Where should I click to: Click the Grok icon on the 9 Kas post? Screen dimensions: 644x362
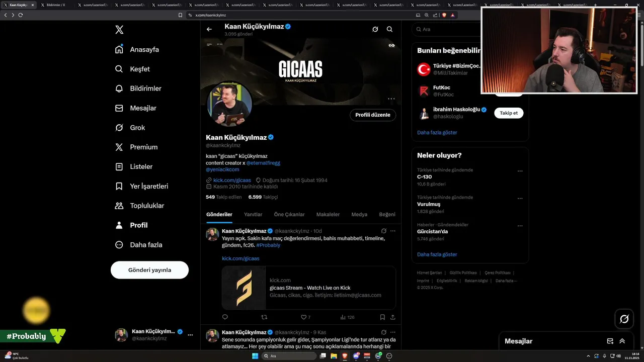tap(383, 332)
